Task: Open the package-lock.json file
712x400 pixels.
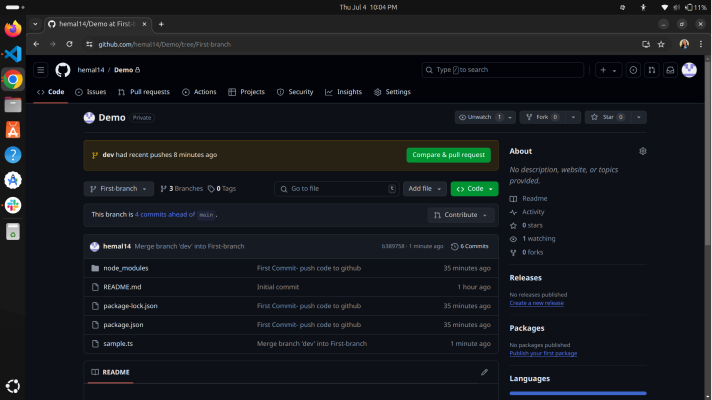Action: coord(130,306)
